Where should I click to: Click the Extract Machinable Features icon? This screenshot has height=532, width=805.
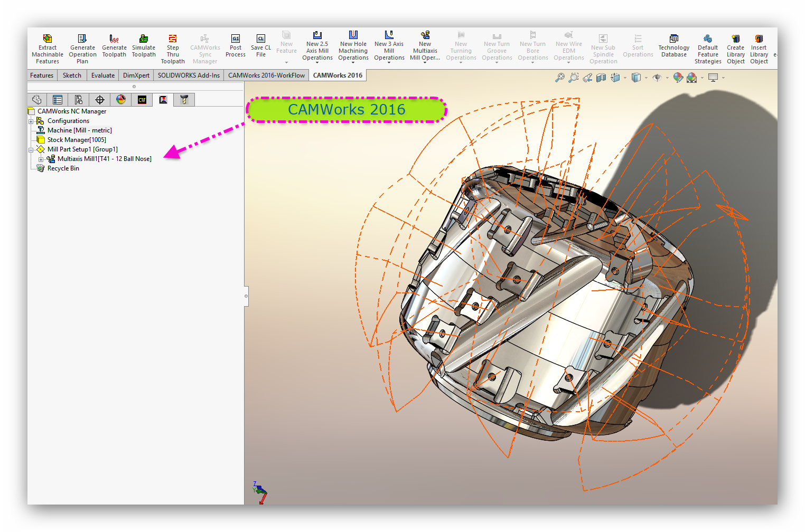pos(48,39)
